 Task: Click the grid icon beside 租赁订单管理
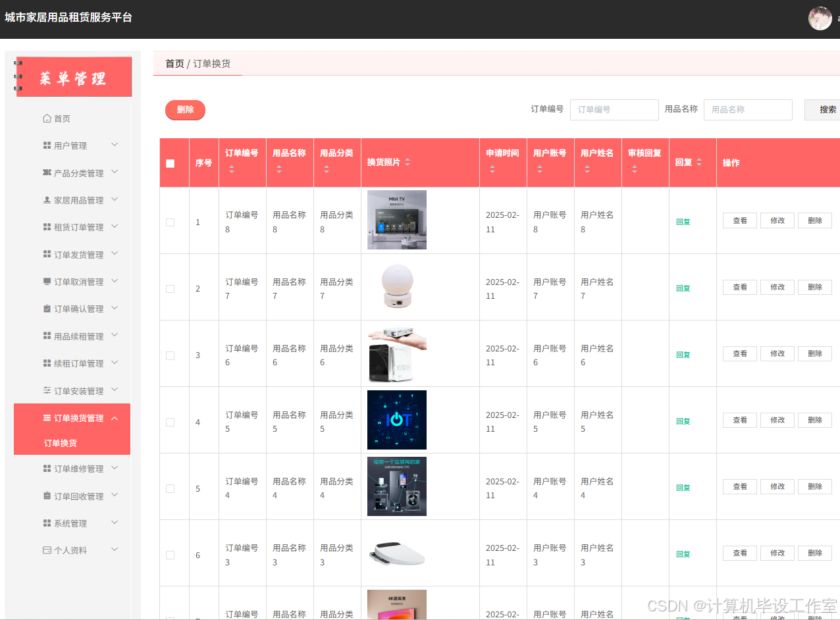tap(47, 227)
